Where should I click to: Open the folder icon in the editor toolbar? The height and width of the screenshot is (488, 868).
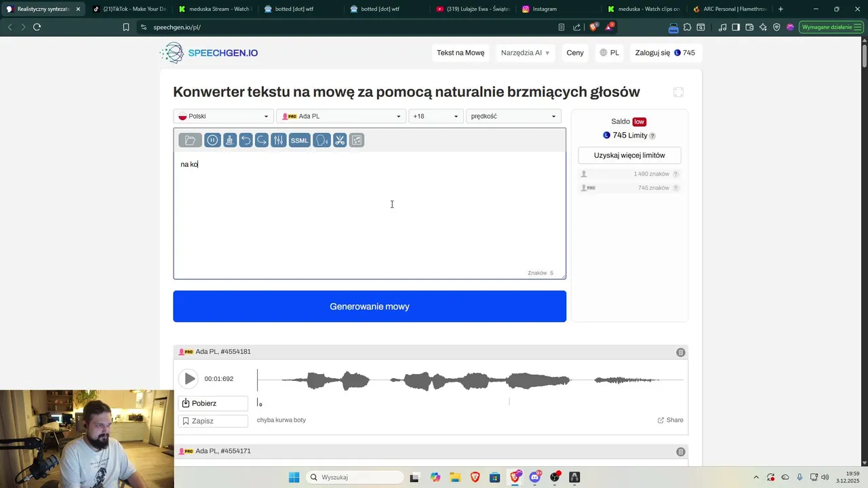click(190, 140)
